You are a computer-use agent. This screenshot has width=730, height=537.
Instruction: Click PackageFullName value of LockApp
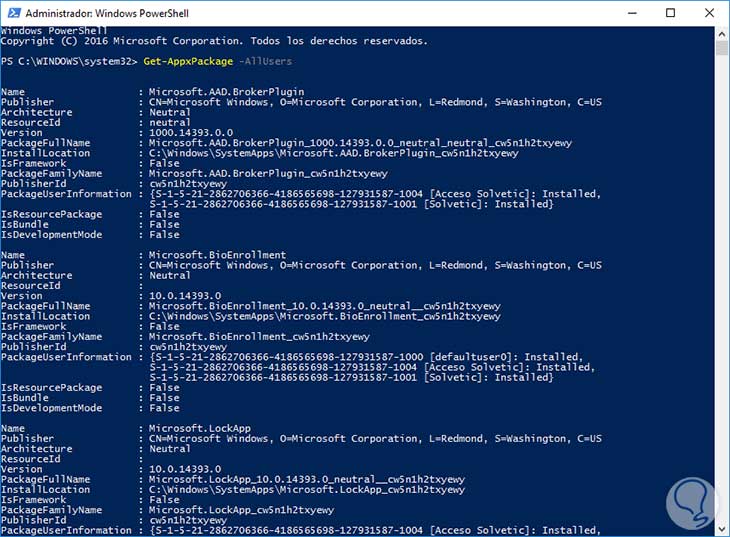tap(307, 480)
